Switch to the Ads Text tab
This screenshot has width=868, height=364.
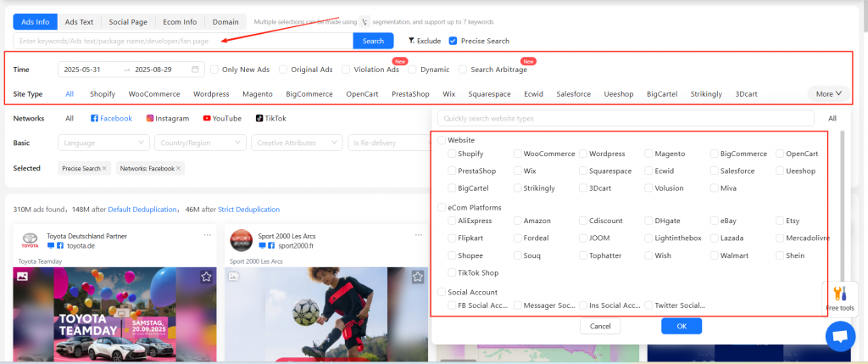(x=80, y=21)
